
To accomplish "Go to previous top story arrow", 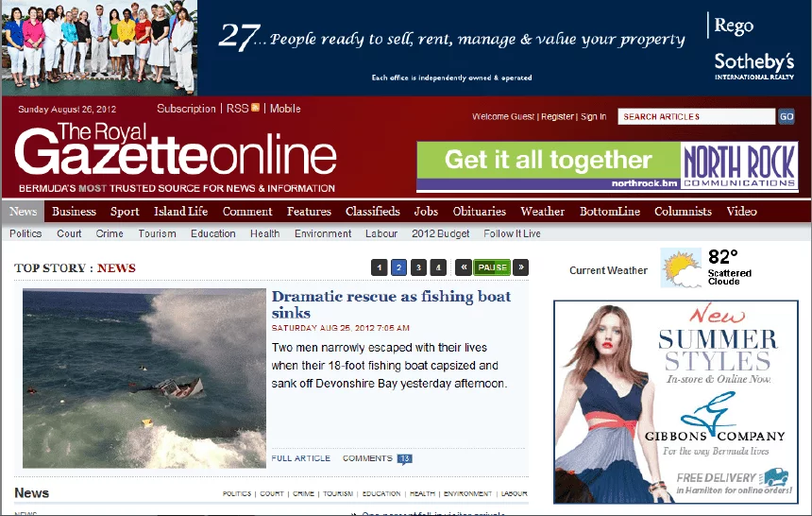I will pos(463,267).
